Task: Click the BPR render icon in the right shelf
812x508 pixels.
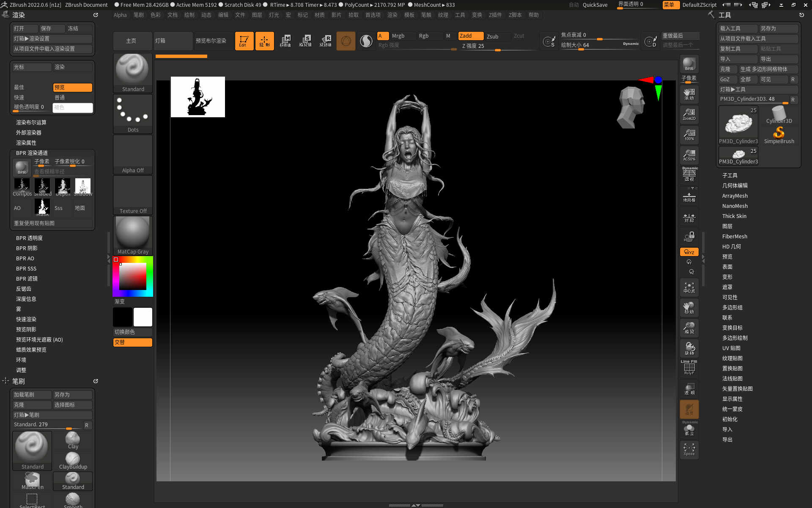Action: [x=689, y=64]
